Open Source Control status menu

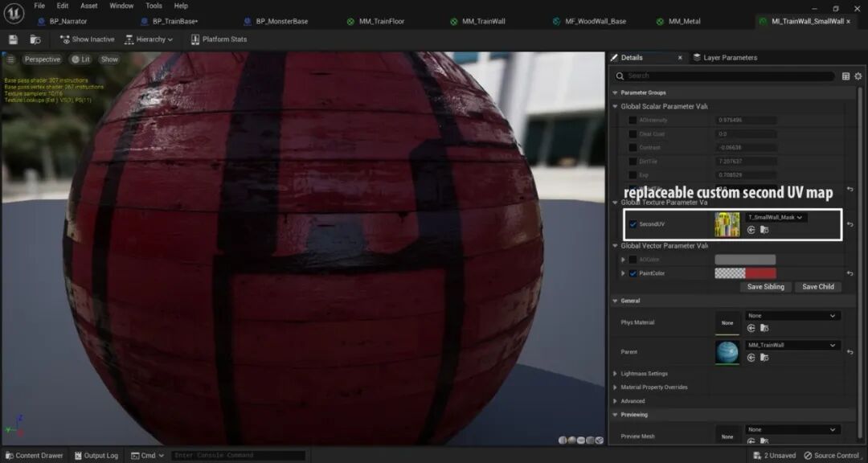tap(832, 455)
